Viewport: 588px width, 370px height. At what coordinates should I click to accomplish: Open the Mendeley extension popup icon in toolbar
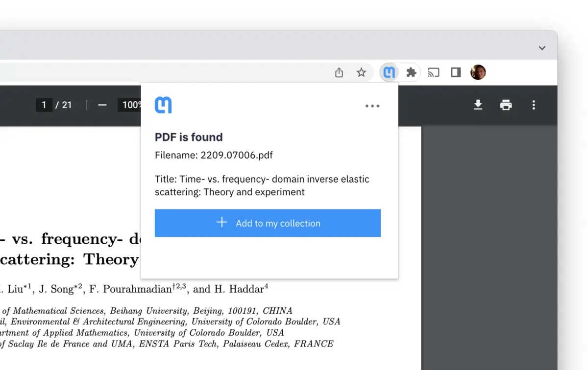point(389,72)
